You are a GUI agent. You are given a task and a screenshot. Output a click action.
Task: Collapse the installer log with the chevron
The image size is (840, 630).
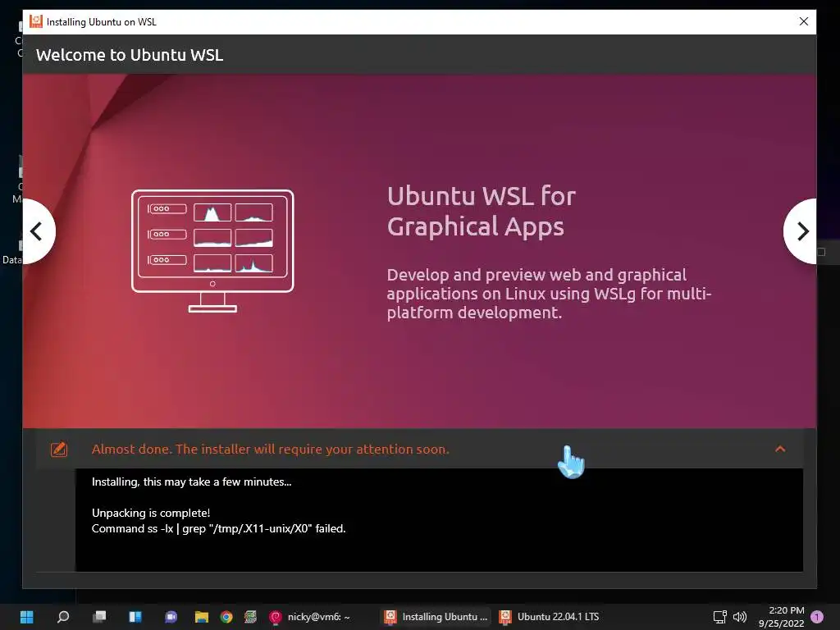(780, 449)
